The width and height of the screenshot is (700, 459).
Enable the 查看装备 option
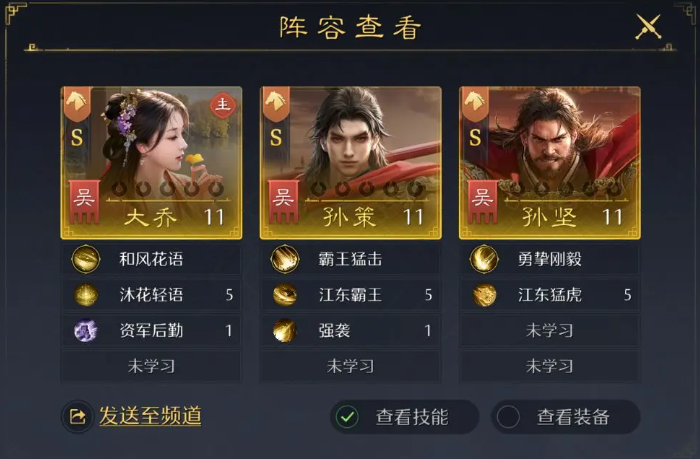508,417
